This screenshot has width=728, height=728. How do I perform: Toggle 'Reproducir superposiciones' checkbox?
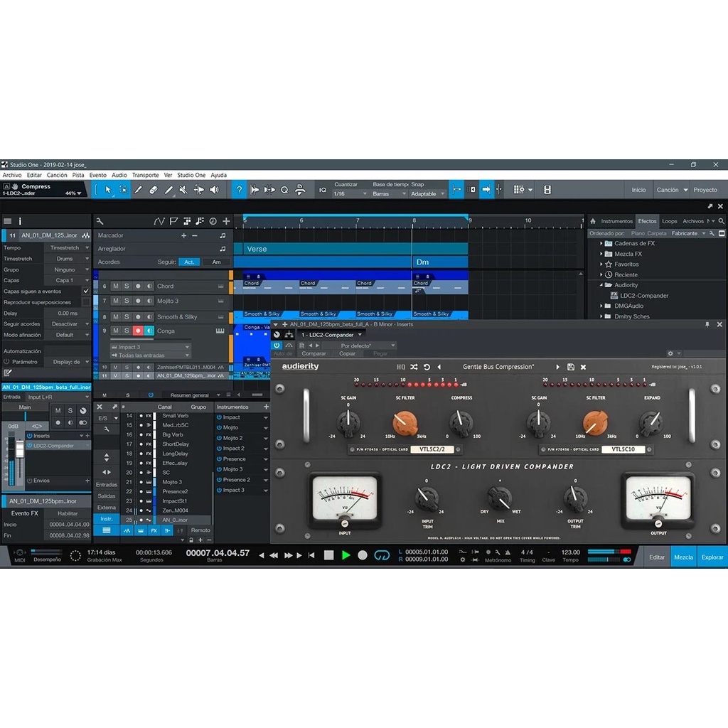86,302
